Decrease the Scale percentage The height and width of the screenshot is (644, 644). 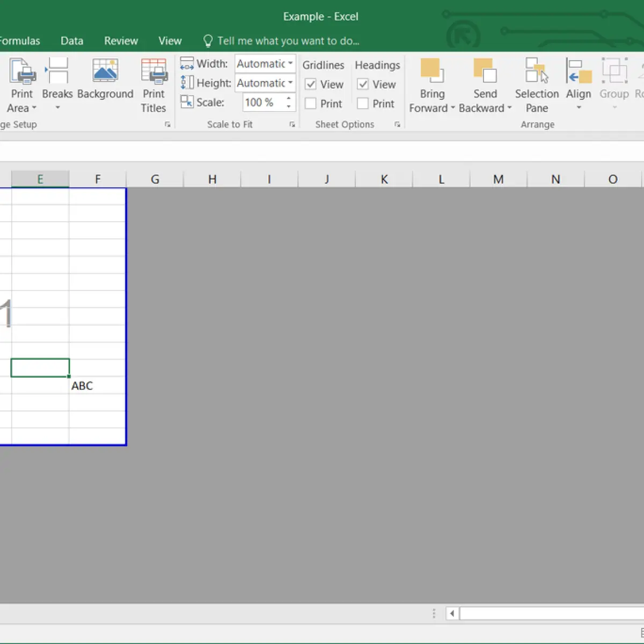[x=289, y=107]
